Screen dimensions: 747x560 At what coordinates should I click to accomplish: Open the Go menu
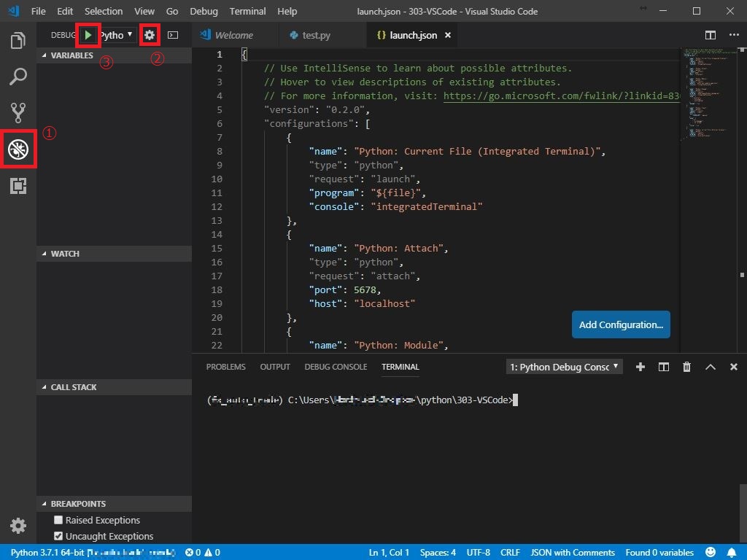tap(172, 11)
